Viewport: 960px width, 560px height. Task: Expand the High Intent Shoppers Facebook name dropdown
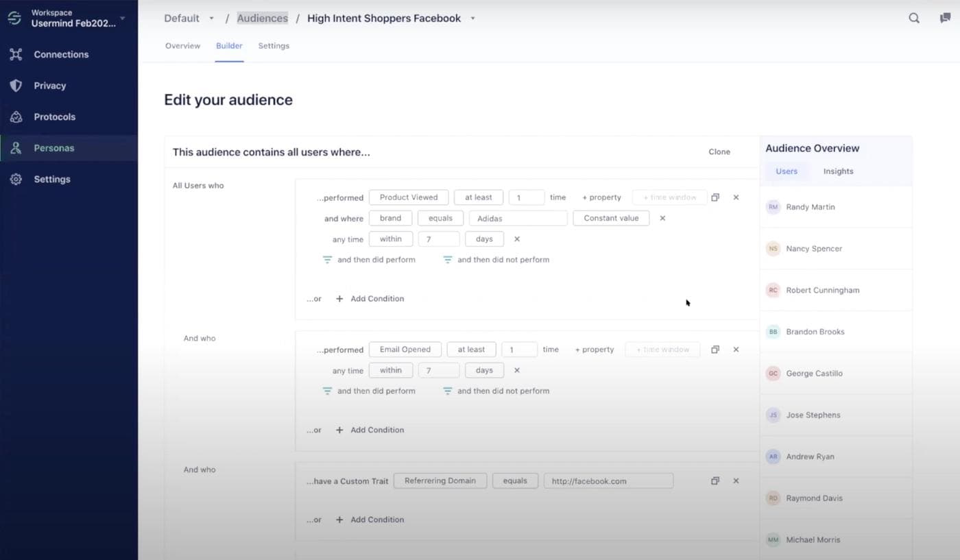click(x=472, y=19)
